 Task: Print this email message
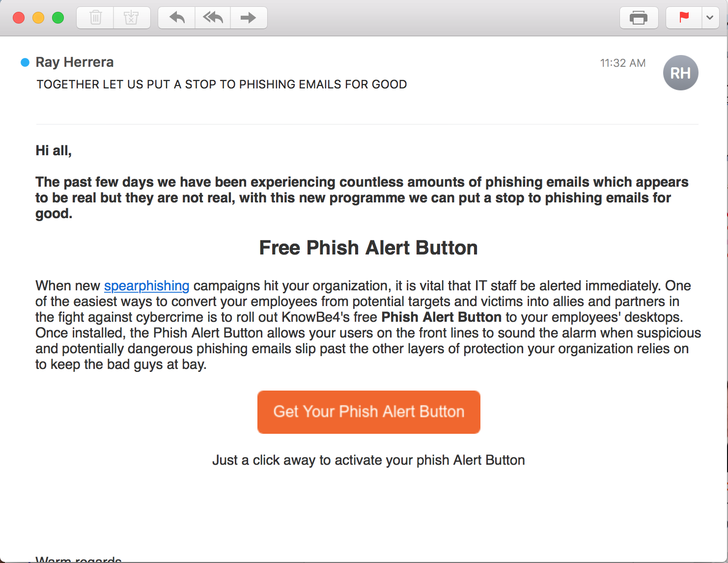pyautogui.click(x=639, y=18)
